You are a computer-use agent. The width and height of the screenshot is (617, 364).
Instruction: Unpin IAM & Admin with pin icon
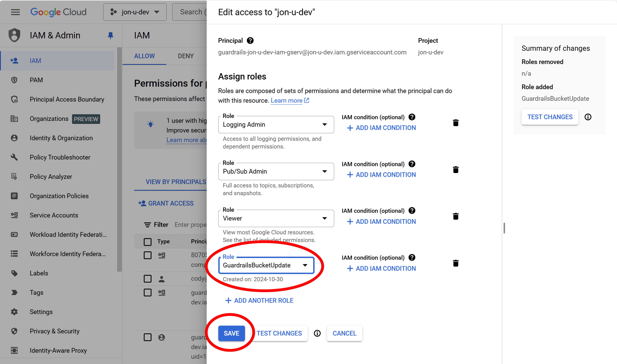[110, 36]
